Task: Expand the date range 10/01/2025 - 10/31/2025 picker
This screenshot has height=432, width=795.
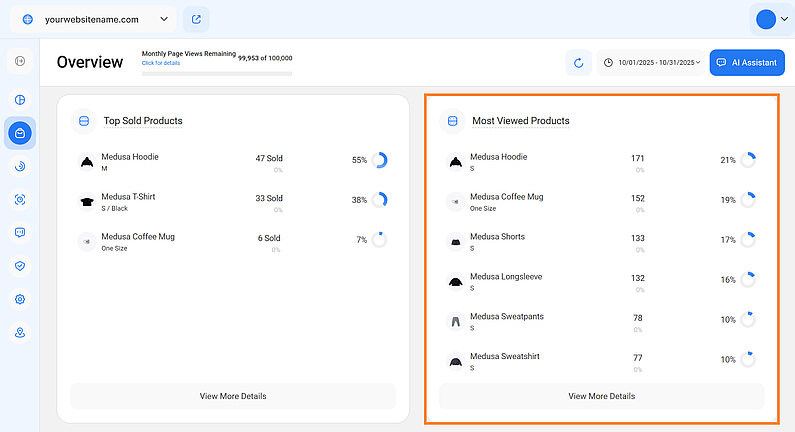Action: (x=650, y=63)
